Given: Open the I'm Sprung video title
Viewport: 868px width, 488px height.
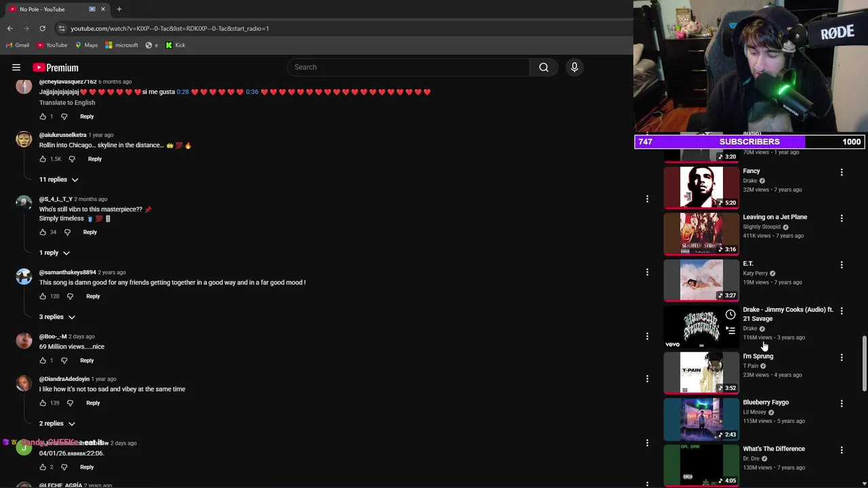Looking at the screenshot, I should (x=758, y=356).
